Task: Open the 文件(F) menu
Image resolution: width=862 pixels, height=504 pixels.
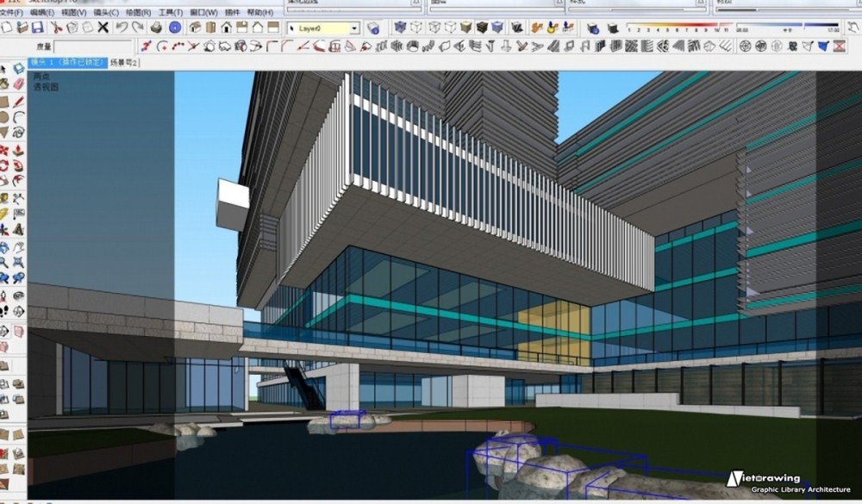Action: (x=11, y=12)
